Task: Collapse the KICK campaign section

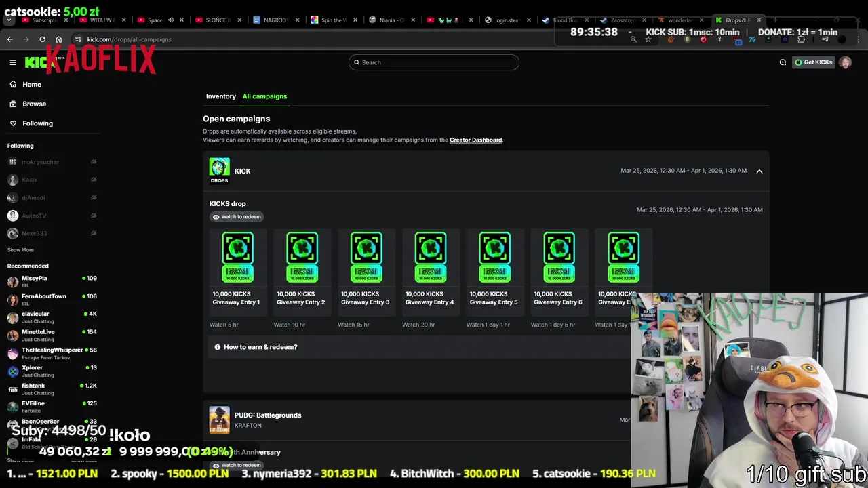Action: 759,171
